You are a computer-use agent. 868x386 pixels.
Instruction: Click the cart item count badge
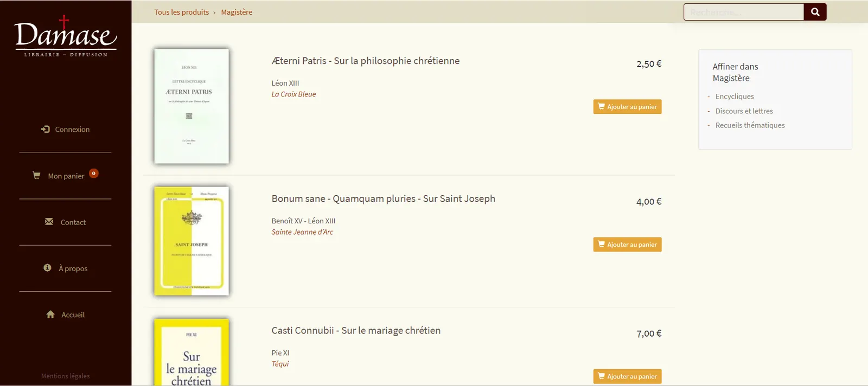coord(94,173)
